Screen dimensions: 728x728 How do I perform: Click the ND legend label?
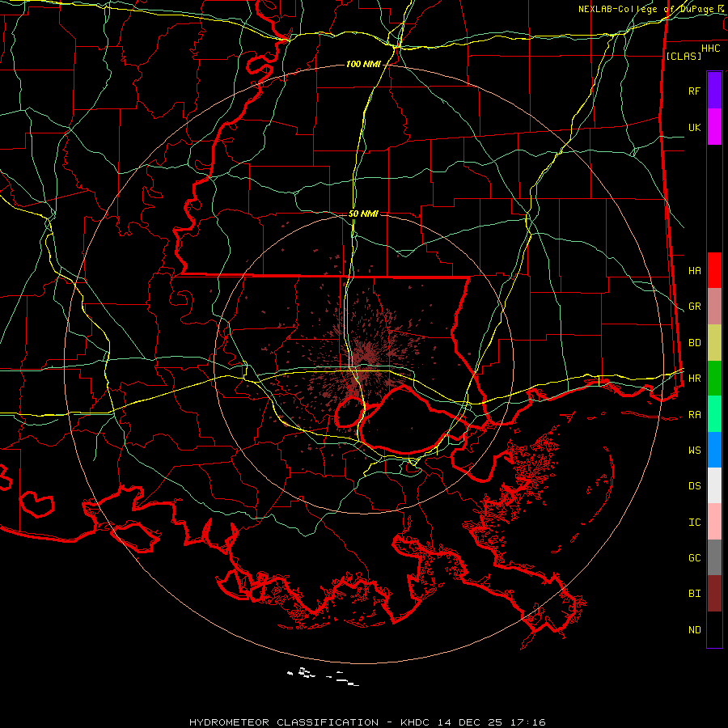(x=694, y=630)
